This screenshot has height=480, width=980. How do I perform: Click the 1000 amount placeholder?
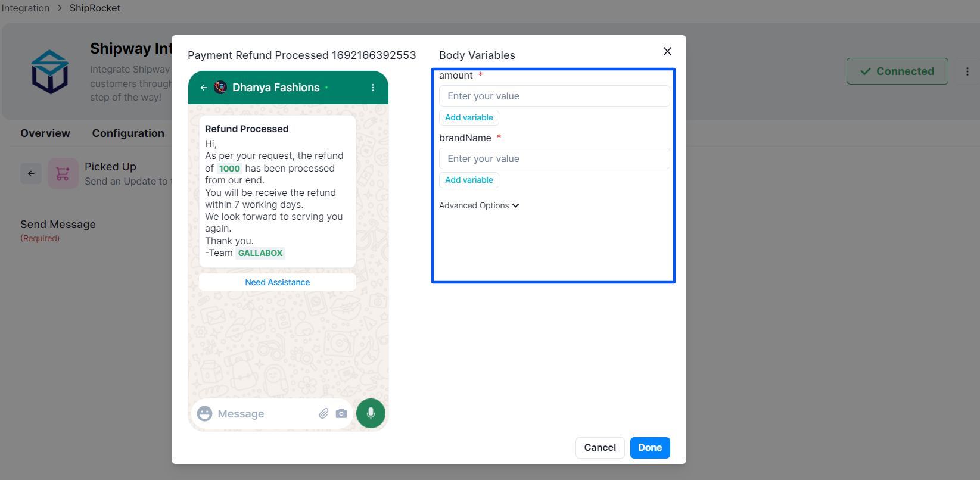click(x=229, y=169)
